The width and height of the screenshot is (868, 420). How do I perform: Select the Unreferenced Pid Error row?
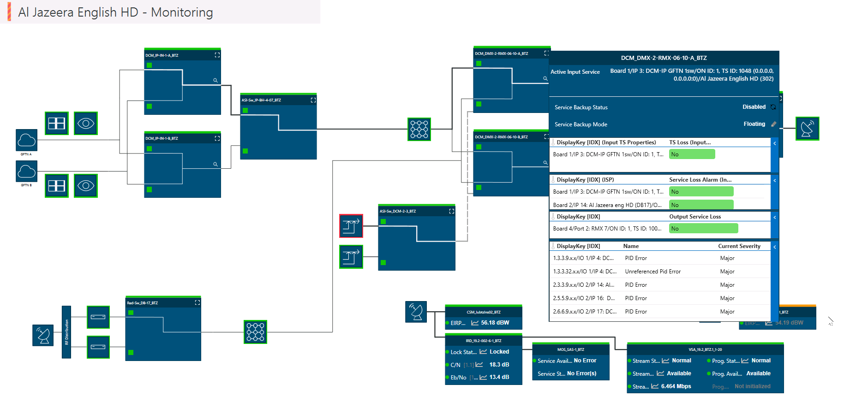pyautogui.click(x=660, y=272)
